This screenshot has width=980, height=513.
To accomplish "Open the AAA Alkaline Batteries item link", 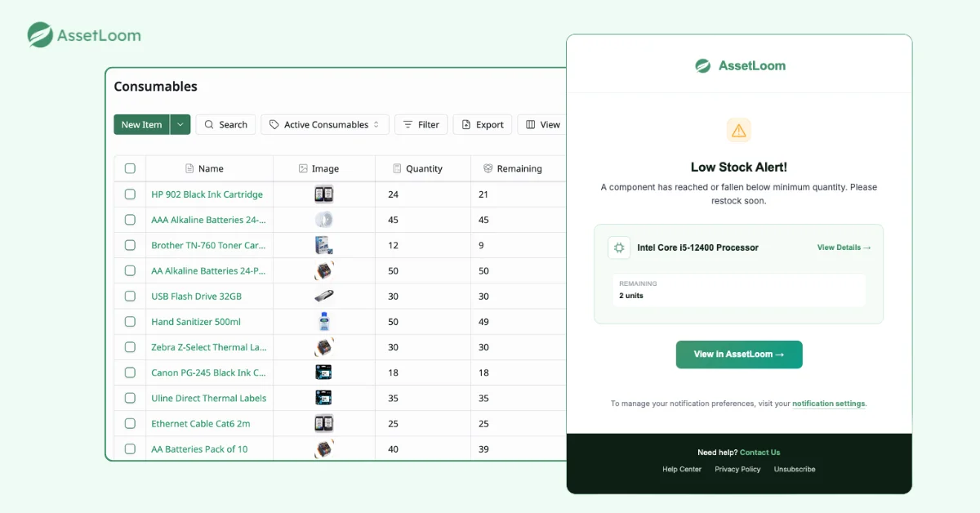I will pyautogui.click(x=208, y=220).
